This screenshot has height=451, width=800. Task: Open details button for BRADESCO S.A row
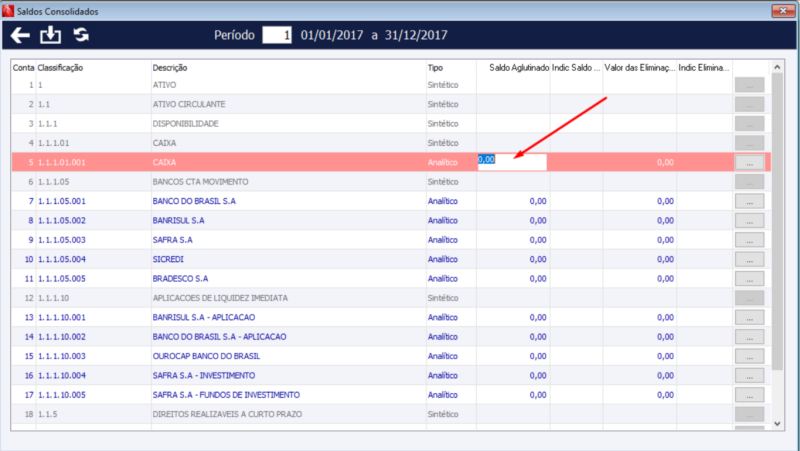coord(749,279)
